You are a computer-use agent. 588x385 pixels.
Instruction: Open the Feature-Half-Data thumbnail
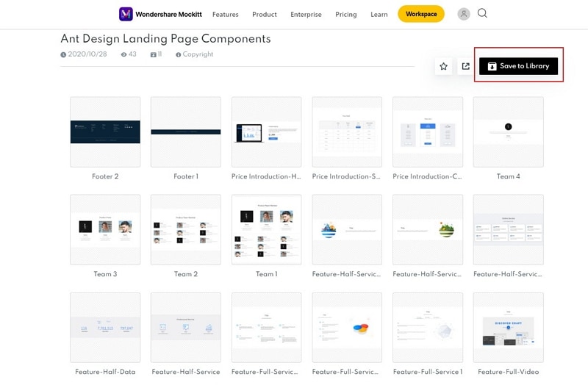point(105,328)
